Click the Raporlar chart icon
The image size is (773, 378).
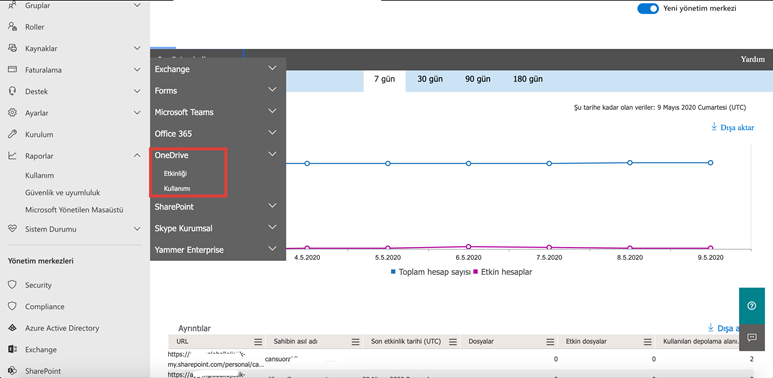[x=12, y=156]
